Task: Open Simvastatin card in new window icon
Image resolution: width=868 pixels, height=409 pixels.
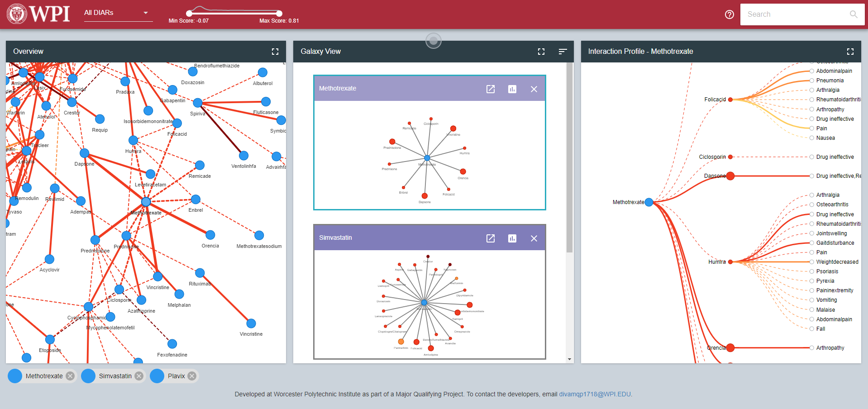Action: tap(491, 238)
